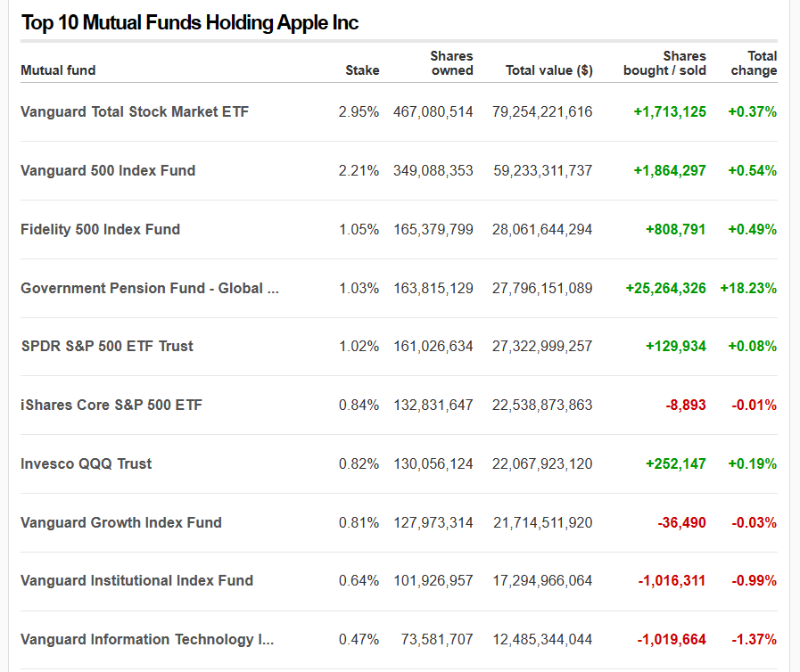The width and height of the screenshot is (800, 672).
Task: Select total value 27,322,999,257
Action: click(x=542, y=346)
